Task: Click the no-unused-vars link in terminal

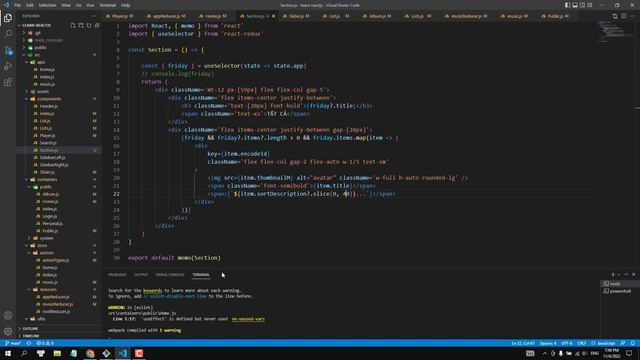Action: pos(248,319)
